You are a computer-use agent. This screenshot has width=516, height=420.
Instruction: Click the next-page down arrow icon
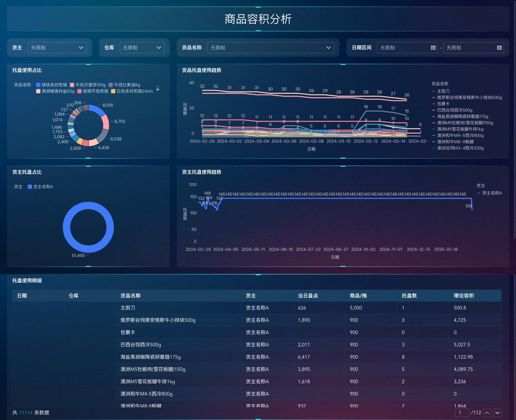click(498, 413)
